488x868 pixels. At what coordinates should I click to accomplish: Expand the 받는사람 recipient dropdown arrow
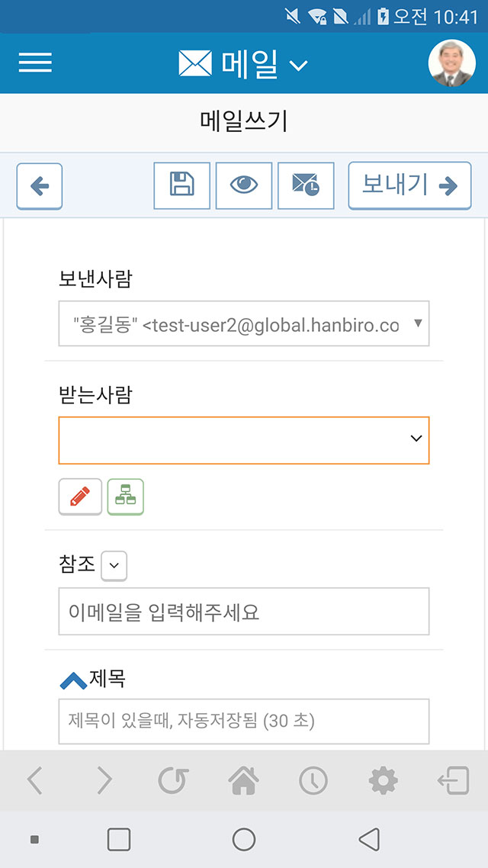(416, 439)
